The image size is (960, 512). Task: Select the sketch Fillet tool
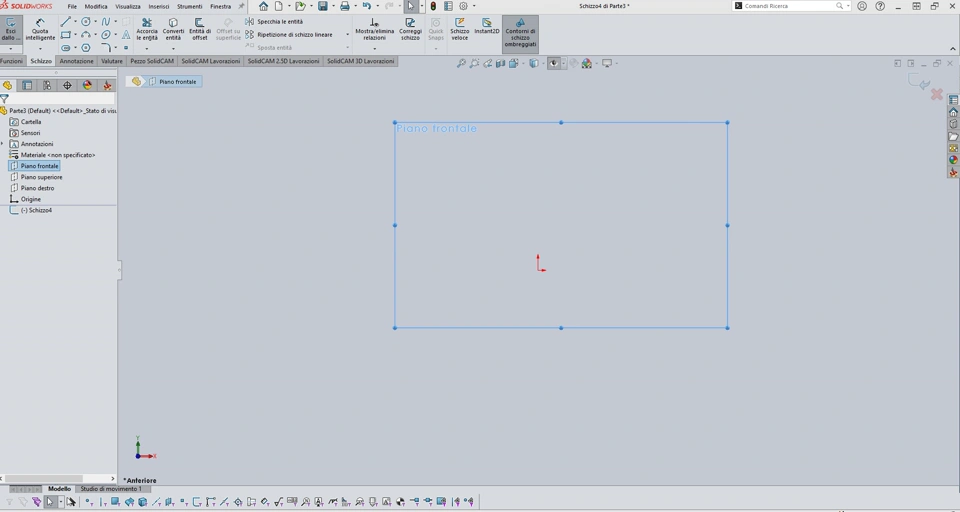(106, 48)
